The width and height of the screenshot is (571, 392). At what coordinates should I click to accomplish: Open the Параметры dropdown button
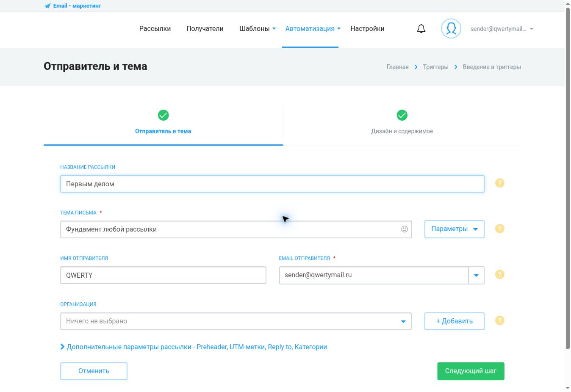pyautogui.click(x=455, y=229)
